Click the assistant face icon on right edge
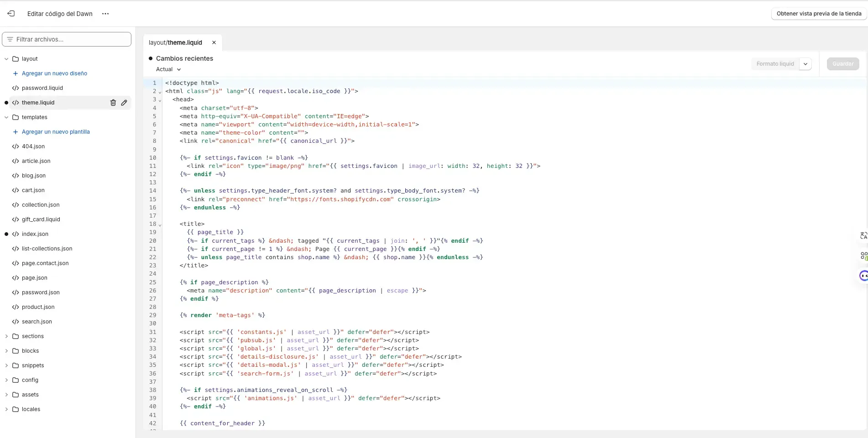This screenshot has height=438, width=868. point(863,276)
